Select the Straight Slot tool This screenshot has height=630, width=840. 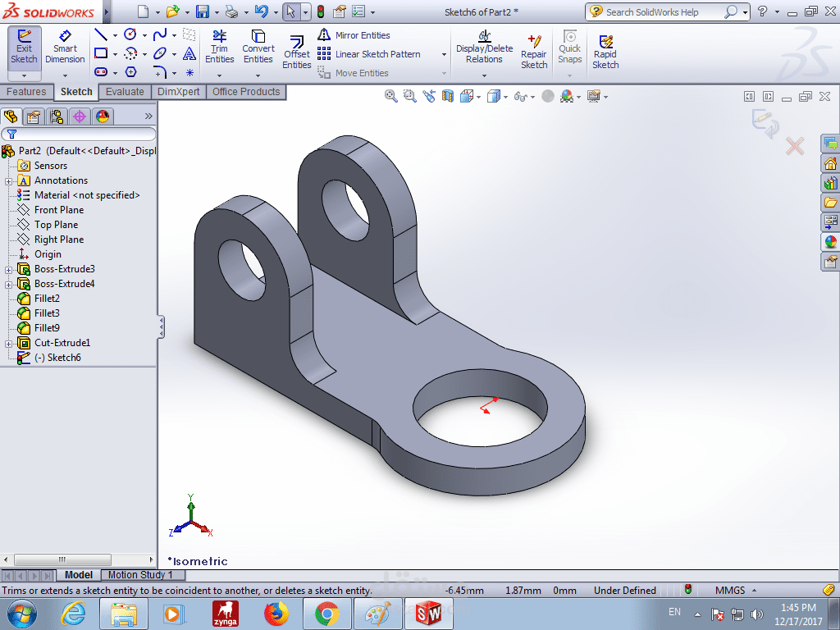point(101,72)
